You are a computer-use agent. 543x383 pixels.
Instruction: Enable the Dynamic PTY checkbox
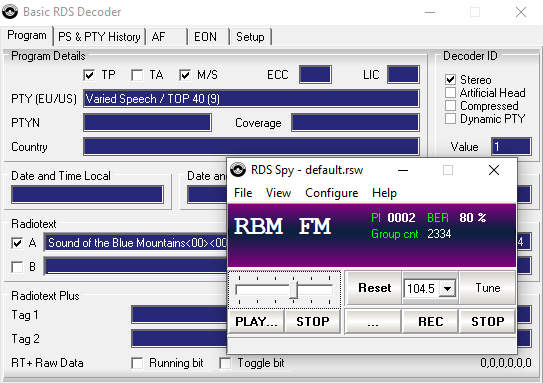[x=450, y=118]
